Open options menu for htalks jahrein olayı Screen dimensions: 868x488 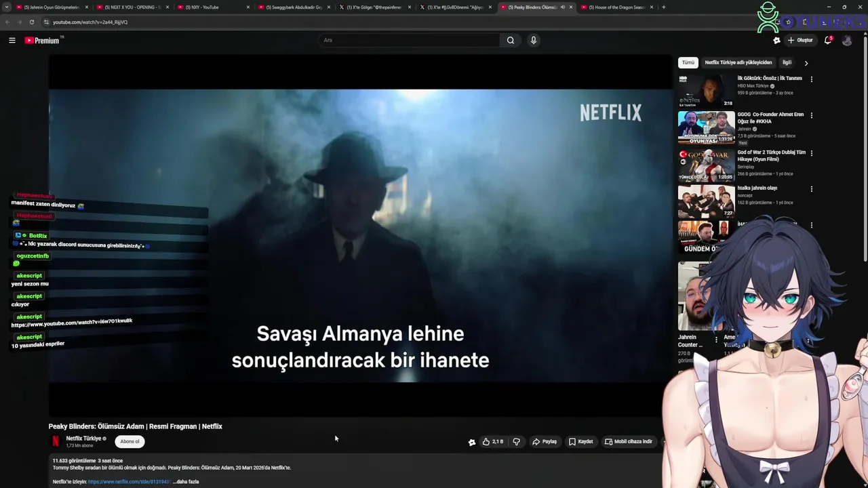811,189
